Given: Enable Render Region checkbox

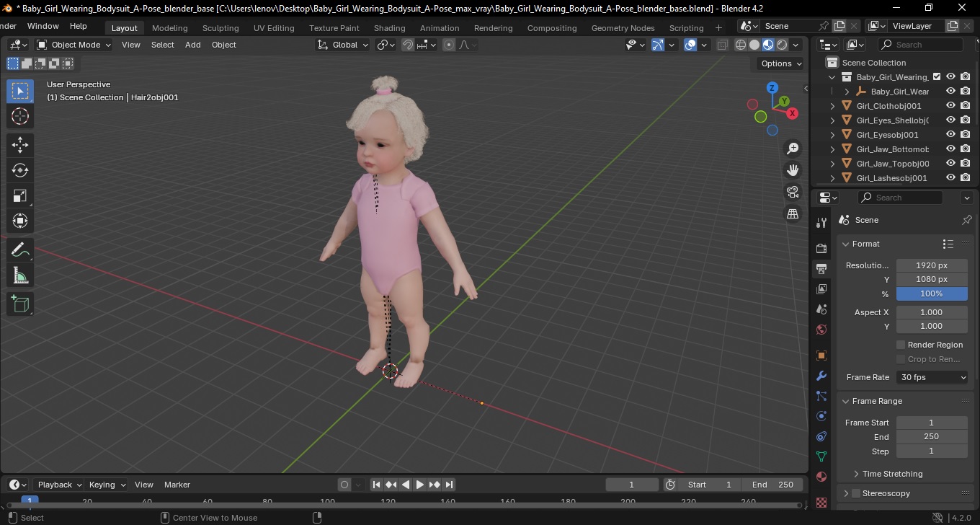Looking at the screenshot, I should (901, 345).
